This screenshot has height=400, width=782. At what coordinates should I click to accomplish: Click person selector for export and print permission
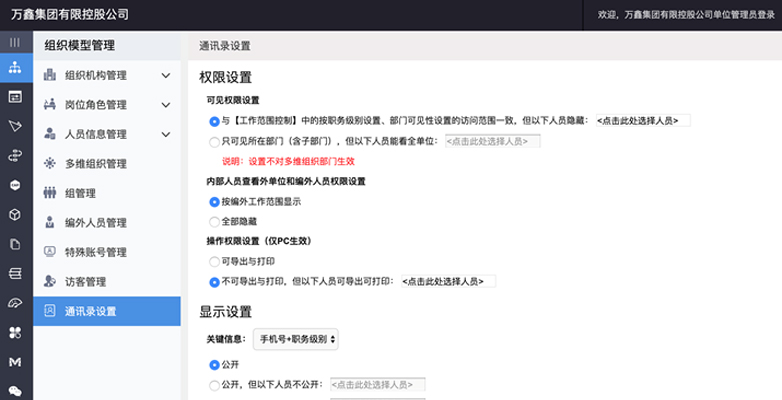pyautogui.click(x=447, y=281)
